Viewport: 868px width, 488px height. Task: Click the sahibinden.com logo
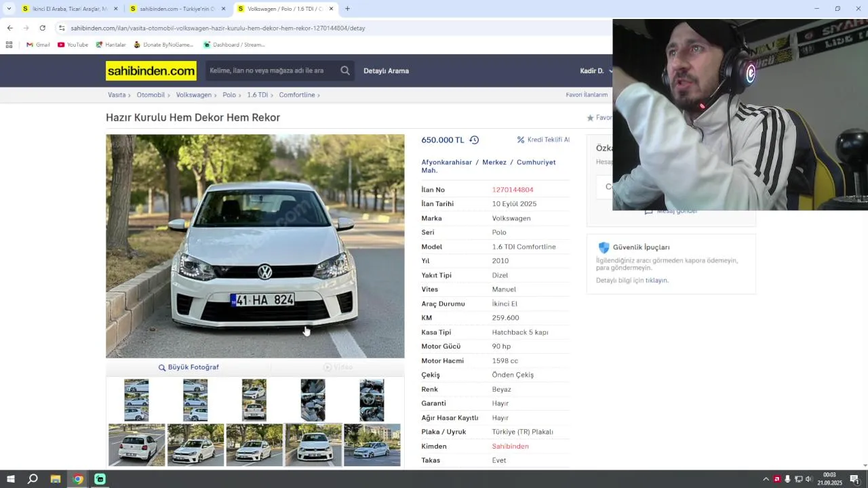[151, 70]
